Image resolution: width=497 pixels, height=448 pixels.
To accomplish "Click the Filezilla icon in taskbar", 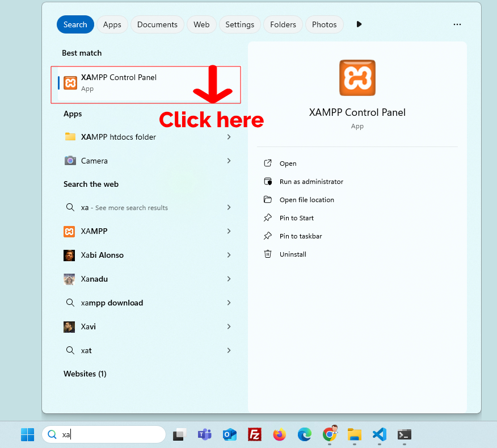I will [x=255, y=434].
